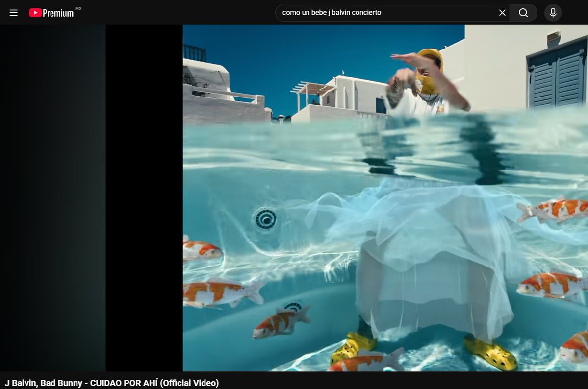Clear the search query text
Viewport: 588px width, 389px height.
(502, 13)
